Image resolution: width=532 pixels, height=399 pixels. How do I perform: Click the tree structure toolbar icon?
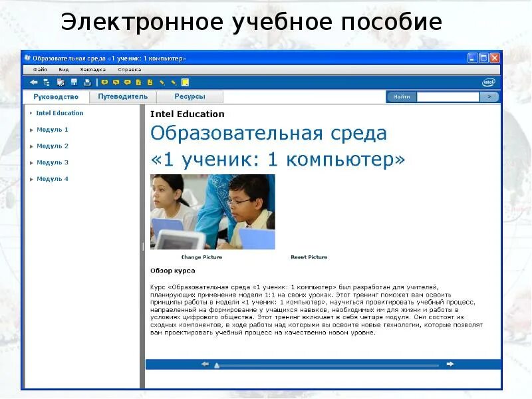pos(47,82)
